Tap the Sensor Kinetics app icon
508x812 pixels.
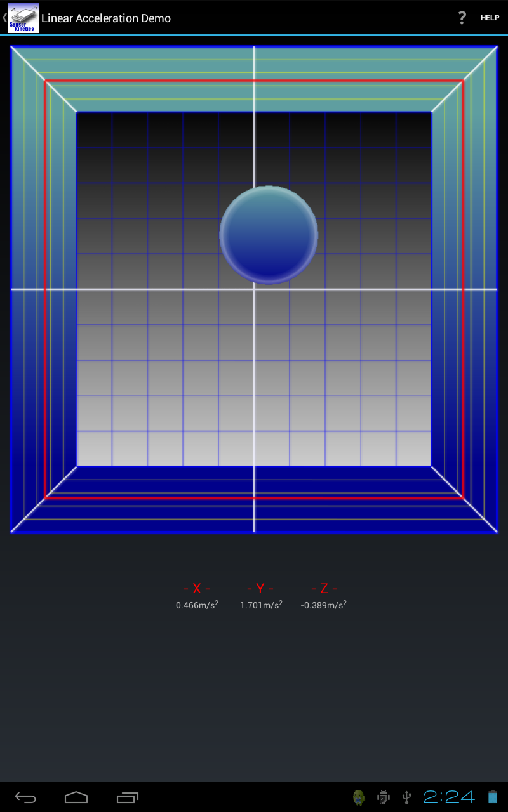(23, 18)
